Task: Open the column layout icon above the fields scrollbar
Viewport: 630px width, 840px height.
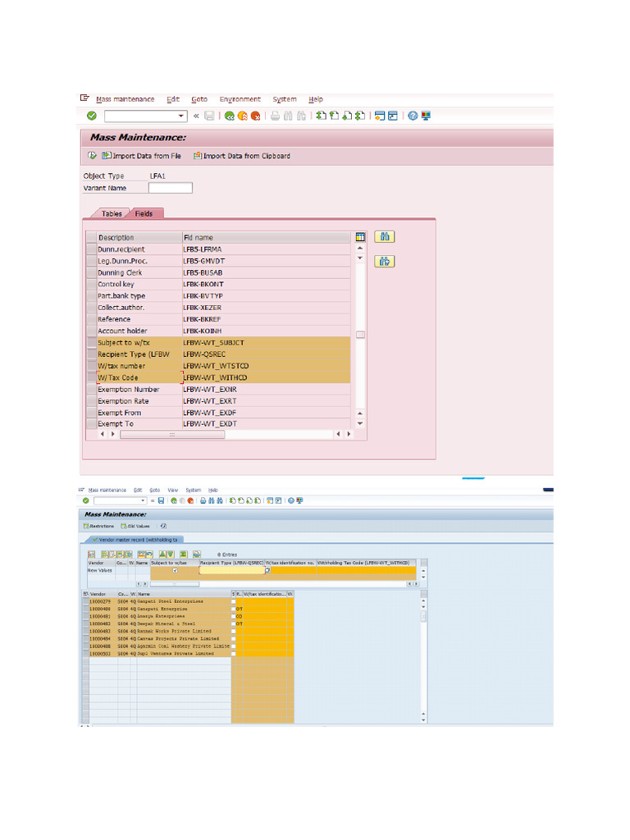Action: [360, 238]
